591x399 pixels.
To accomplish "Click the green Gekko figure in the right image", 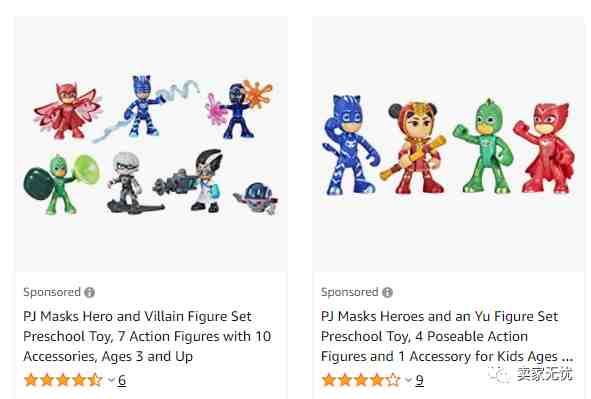I will pyautogui.click(x=483, y=146).
